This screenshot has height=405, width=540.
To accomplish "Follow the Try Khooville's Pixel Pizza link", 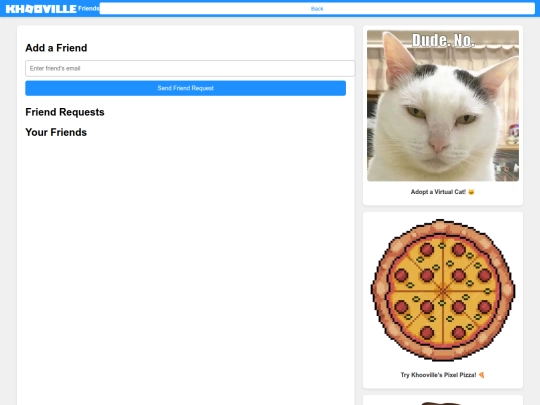I will click(443, 375).
